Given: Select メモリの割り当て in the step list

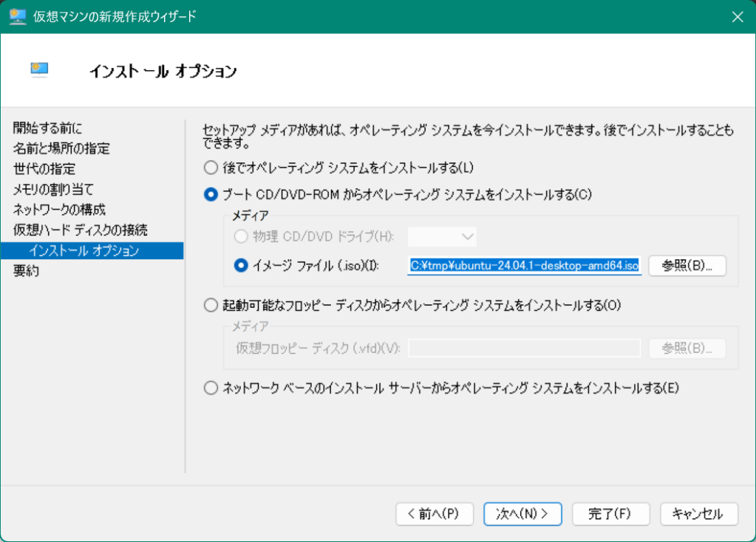Looking at the screenshot, I should tap(53, 189).
